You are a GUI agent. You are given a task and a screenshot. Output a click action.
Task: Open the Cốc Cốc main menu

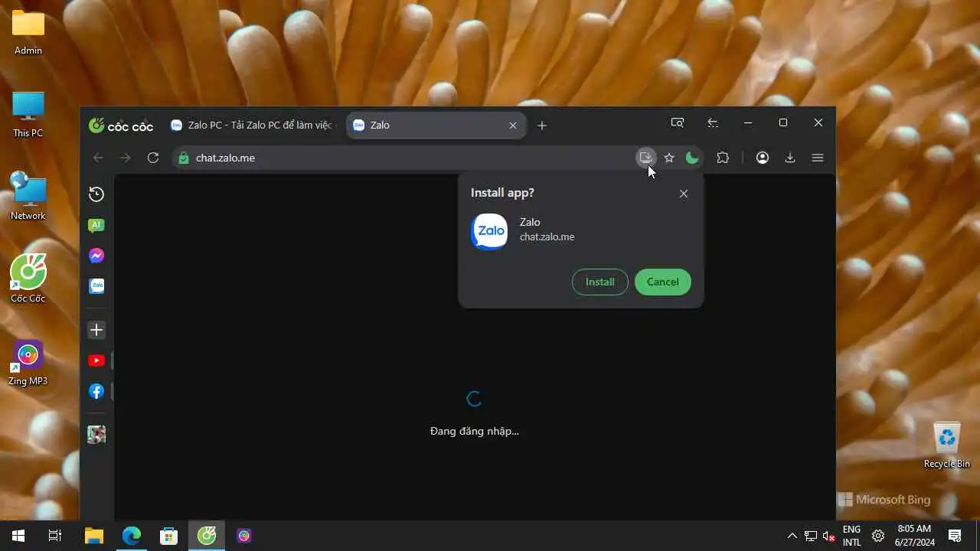(818, 158)
